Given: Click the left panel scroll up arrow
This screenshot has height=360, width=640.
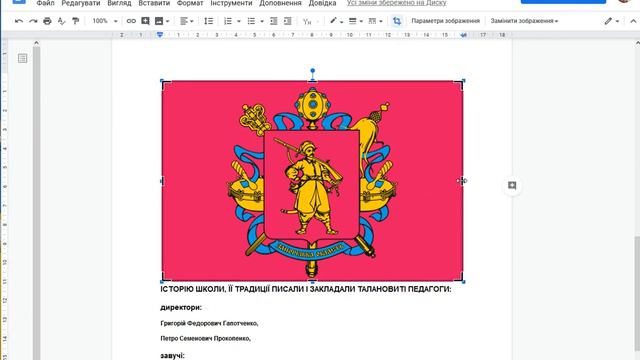Looking at the screenshot, I should coord(36,43).
